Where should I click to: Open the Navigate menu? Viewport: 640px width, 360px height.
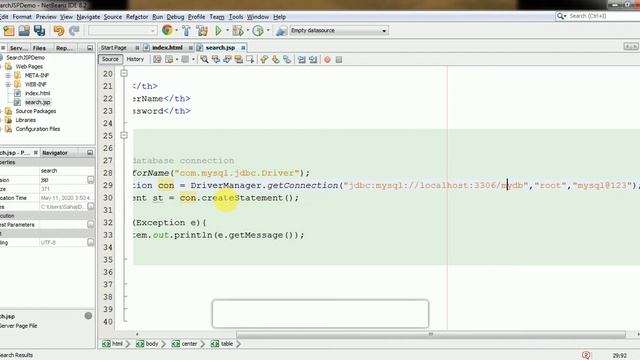tap(88, 17)
